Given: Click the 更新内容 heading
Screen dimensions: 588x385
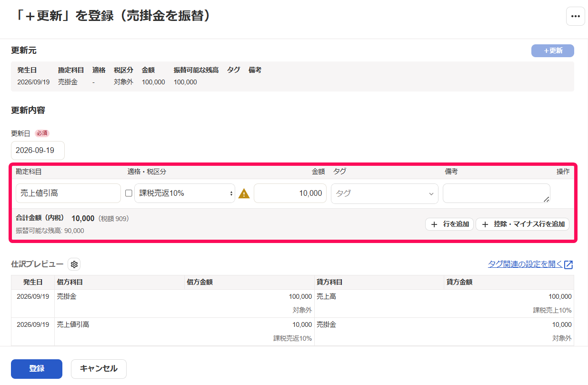Looking at the screenshot, I should pos(28,110).
